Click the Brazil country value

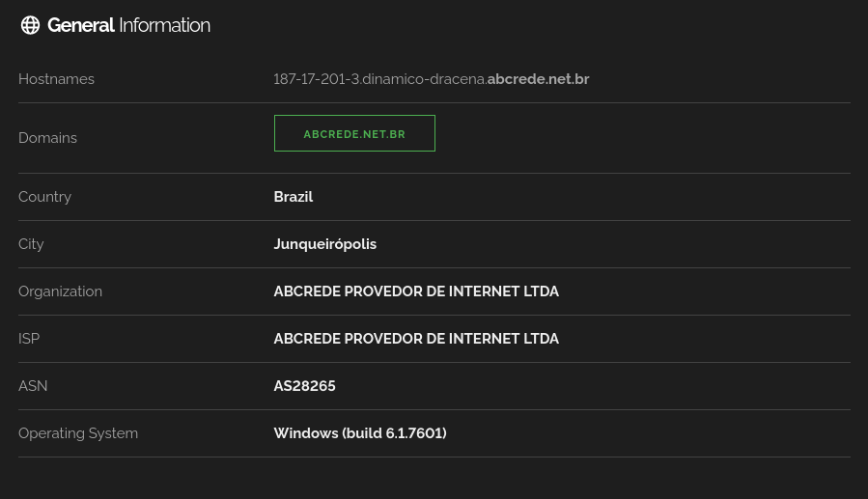(294, 197)
